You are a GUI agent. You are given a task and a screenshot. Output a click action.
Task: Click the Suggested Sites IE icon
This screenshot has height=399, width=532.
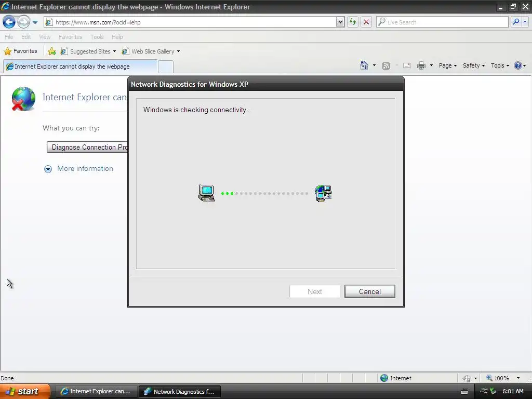(x=64, y=51)
